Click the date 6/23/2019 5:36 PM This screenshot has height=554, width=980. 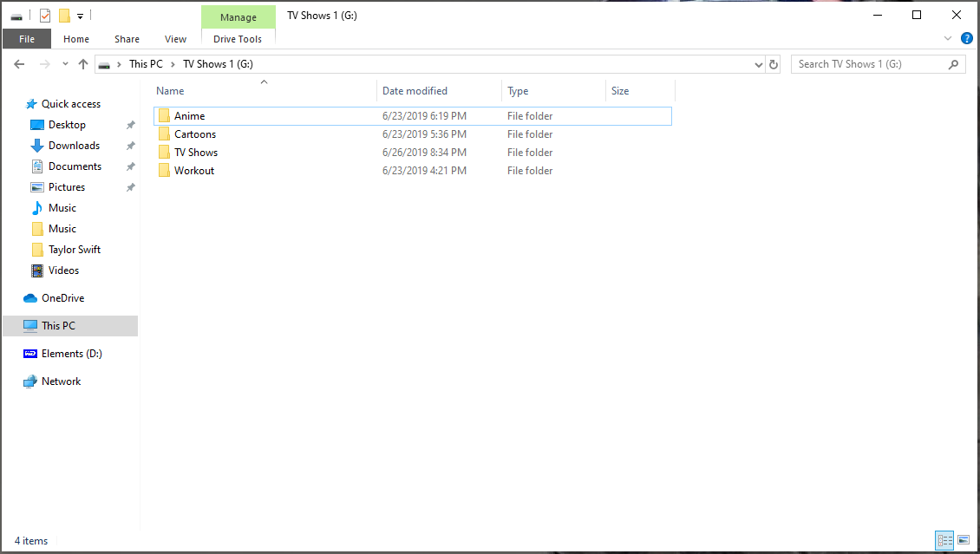(424, 134)
